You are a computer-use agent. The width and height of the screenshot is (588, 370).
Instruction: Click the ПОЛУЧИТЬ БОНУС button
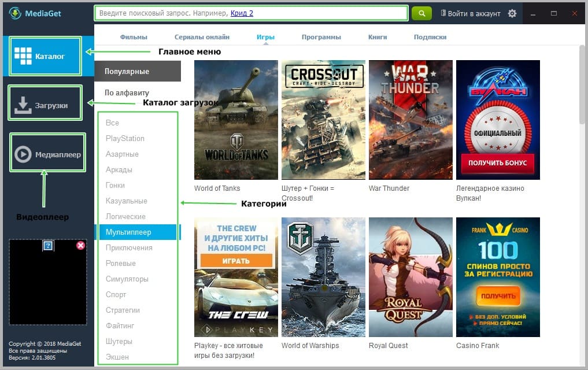click(498, 163)
